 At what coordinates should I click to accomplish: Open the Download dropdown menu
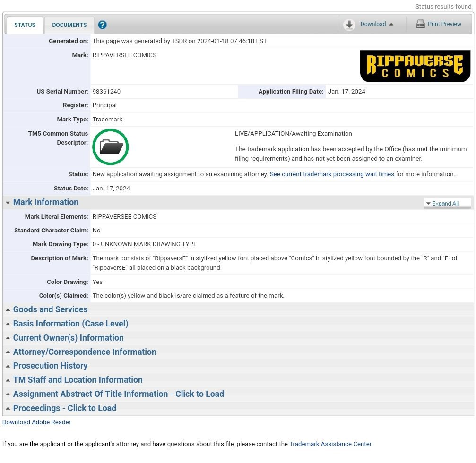[377, 24]
